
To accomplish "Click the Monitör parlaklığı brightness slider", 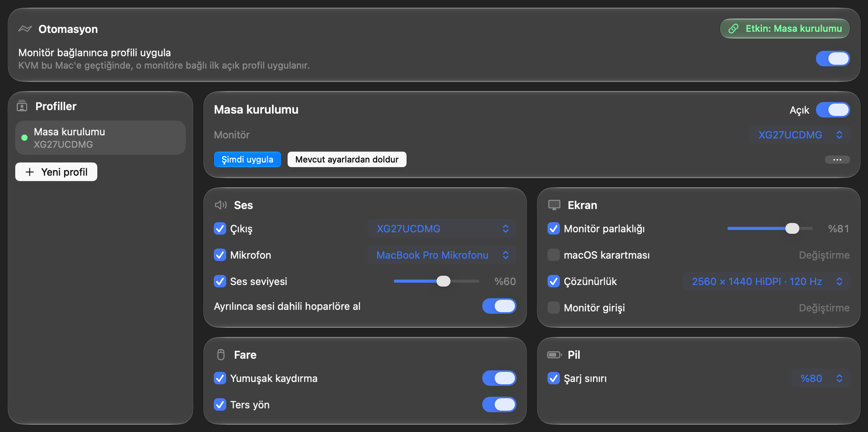I will [770, 229].
